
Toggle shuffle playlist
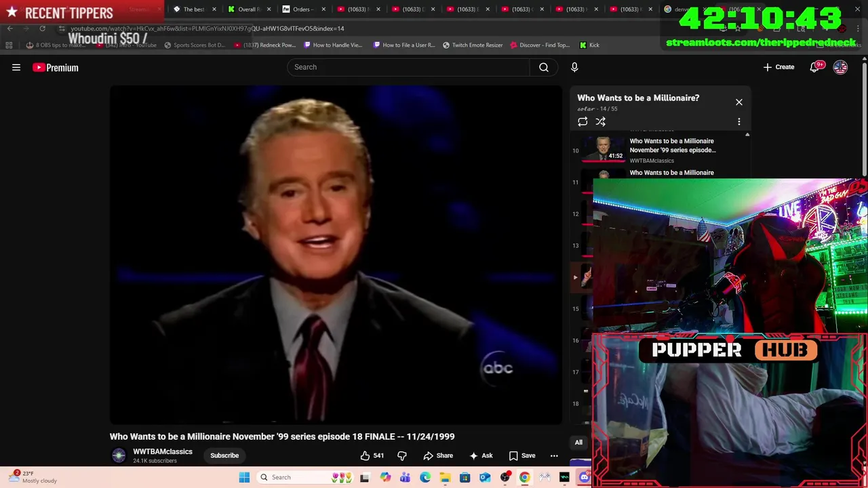(x=600, y=122)
